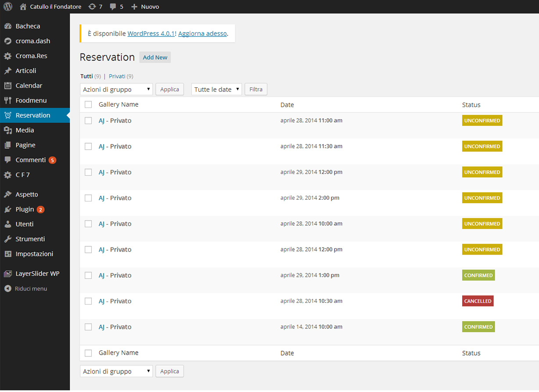Click the Reservation alarm clock icon

(x=7, y=115)
